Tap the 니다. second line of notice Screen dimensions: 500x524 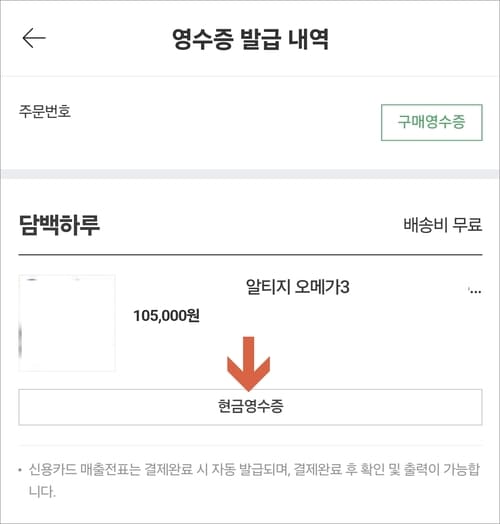click(42, 492)
